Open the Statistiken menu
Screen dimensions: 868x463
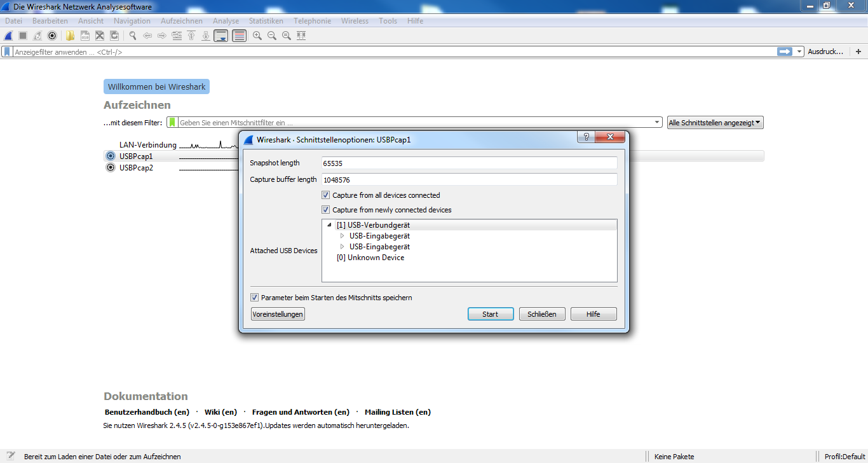pyautogui.click(x=266, y=21)
